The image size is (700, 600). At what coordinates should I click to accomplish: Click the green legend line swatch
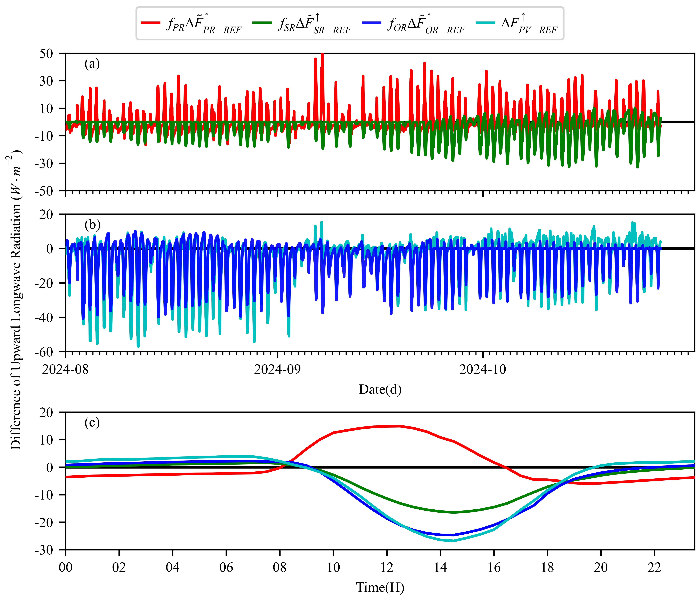[262, 23]
